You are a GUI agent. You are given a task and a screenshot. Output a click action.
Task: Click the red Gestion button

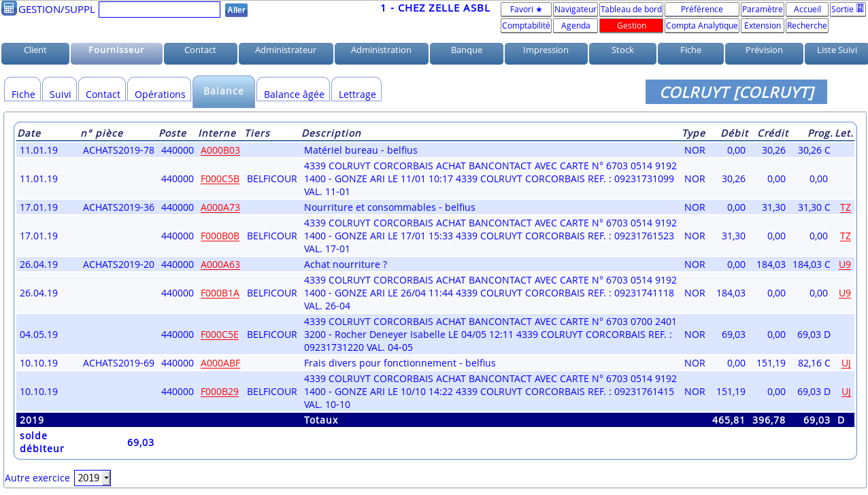click(631, 26)
